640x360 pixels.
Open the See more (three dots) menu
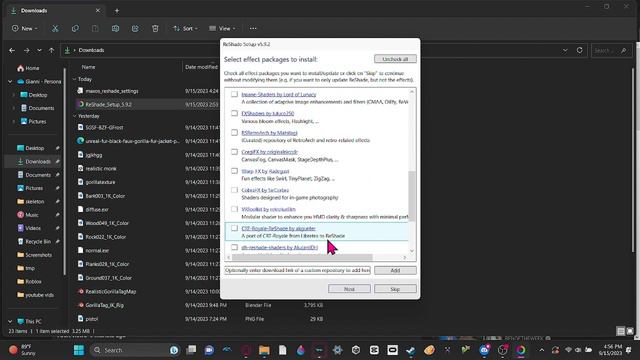pyautogui.click(x=253, y=29)
